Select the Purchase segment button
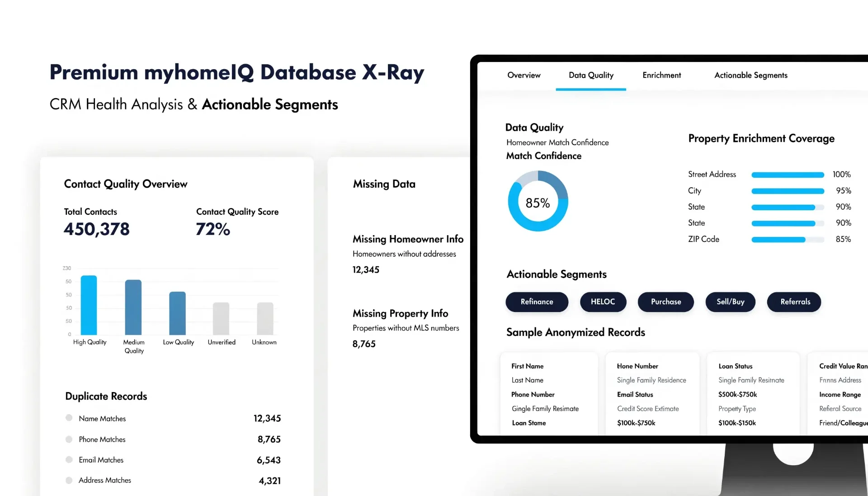Viewport: 868px width, 496px height. [x=665, y=302]
